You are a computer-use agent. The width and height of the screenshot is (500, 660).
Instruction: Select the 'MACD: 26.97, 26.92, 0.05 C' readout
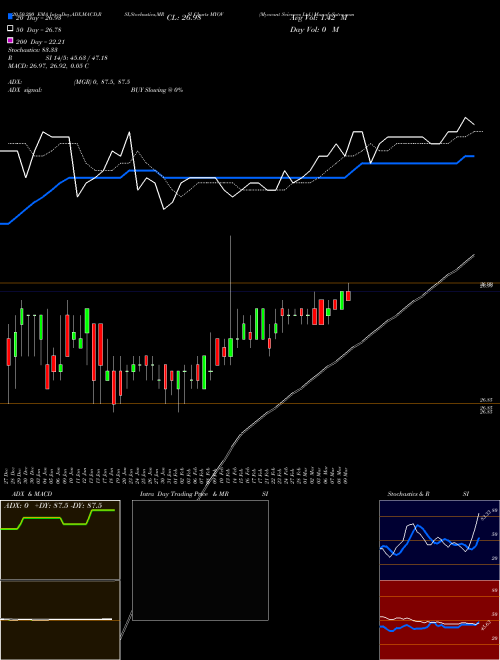click(x=48, y=66)
